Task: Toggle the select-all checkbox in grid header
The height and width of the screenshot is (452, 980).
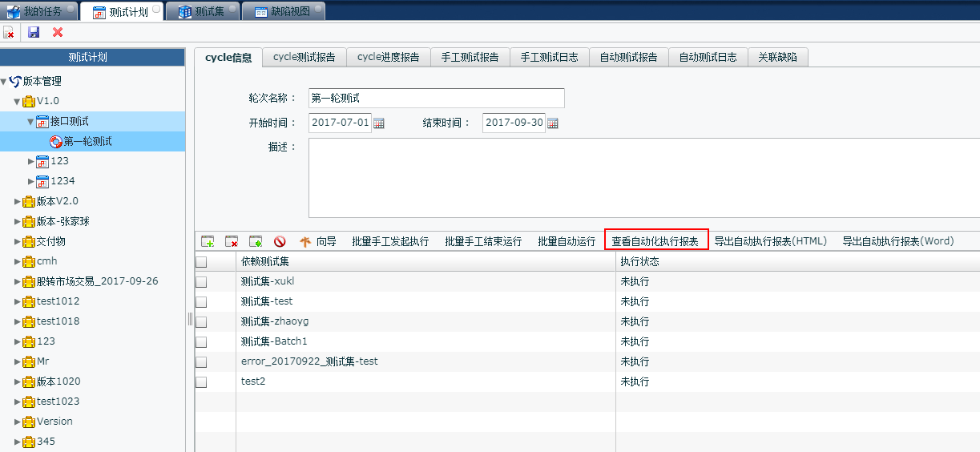Action: click(201, 262)
